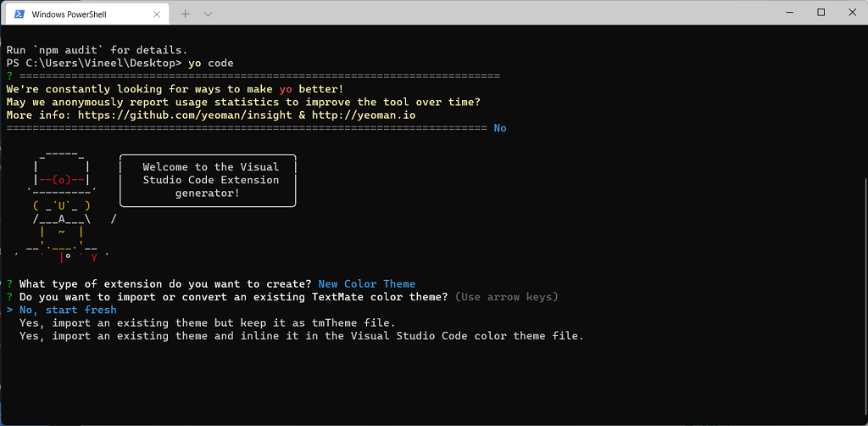Click the '(Use arrow keys)' hint text
868x426 pixels.
click(x=506, y=297)
